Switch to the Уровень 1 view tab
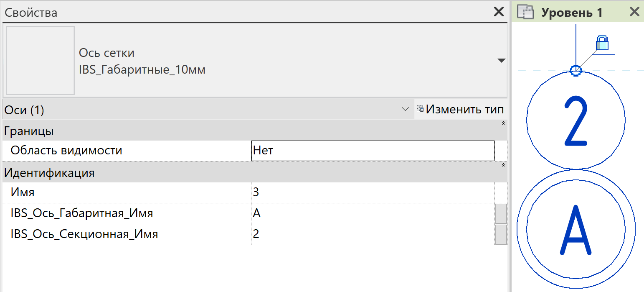The image size is (644, 292). 572,13
